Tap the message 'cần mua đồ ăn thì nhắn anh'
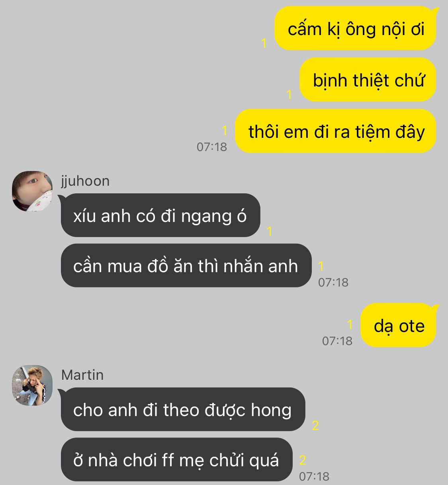Viewport: 448px width, 485px height. click(x=186, y=265)
